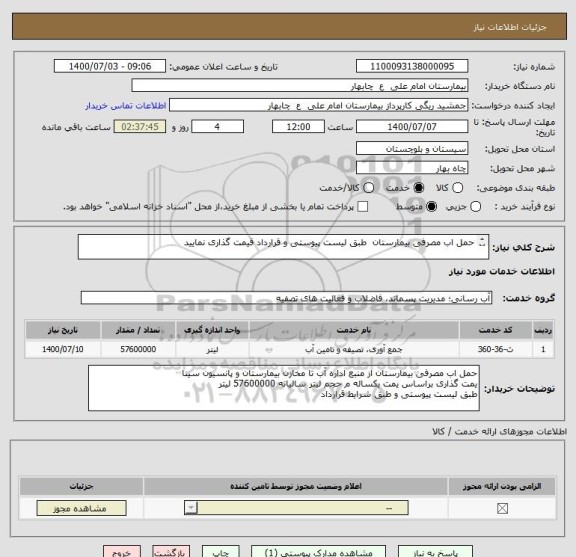The width and height of the screenshot is (576, 557).
Task: Click the quantity cell 57600000
Action: pos(138,349)
